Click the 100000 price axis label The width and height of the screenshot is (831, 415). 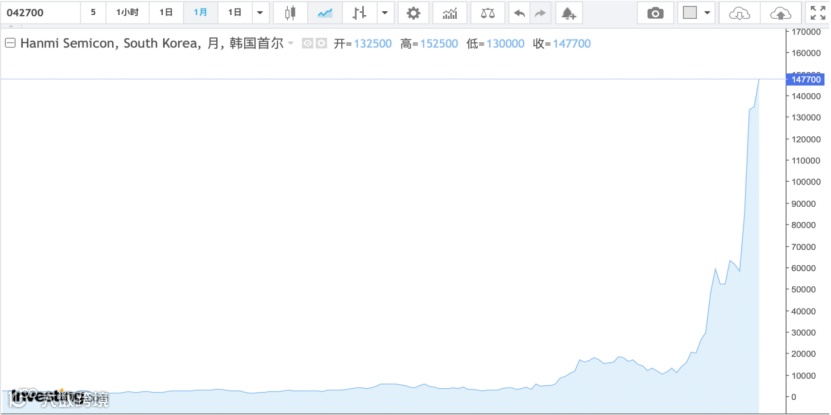tap(805, 182)
